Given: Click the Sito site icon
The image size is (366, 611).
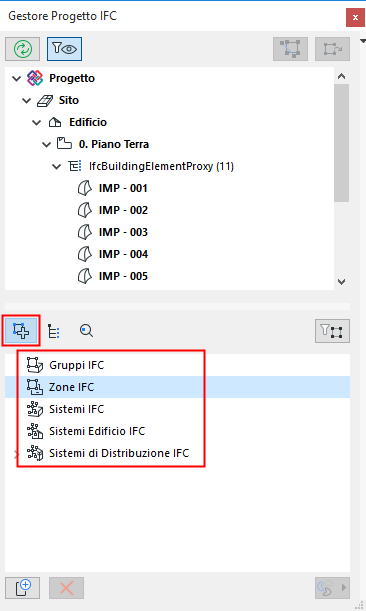Looking at the screenshot, I should tap(44, 101).
